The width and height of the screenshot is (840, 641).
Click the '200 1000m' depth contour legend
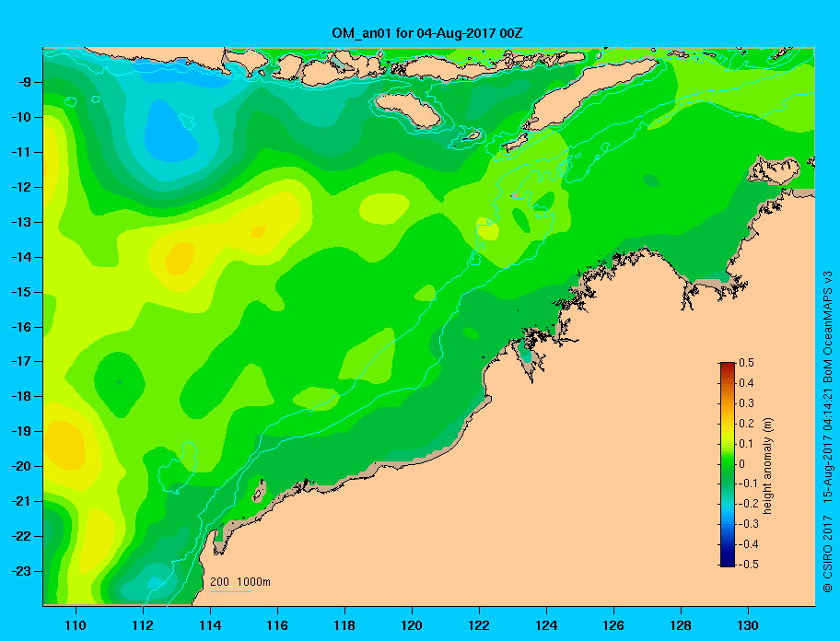click(240, 585)
